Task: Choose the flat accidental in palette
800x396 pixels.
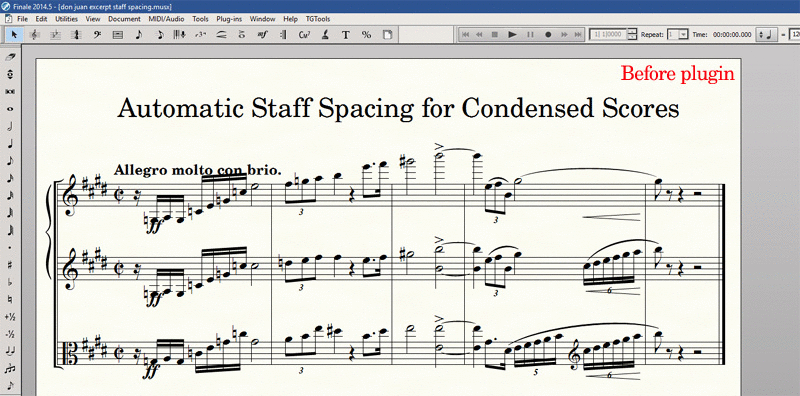Action: tap(10, 282)
